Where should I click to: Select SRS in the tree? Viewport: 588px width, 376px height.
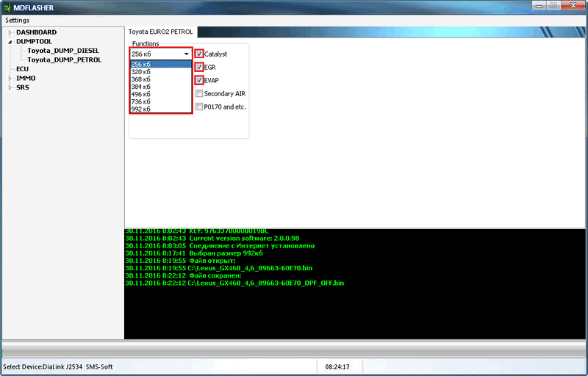23,87
